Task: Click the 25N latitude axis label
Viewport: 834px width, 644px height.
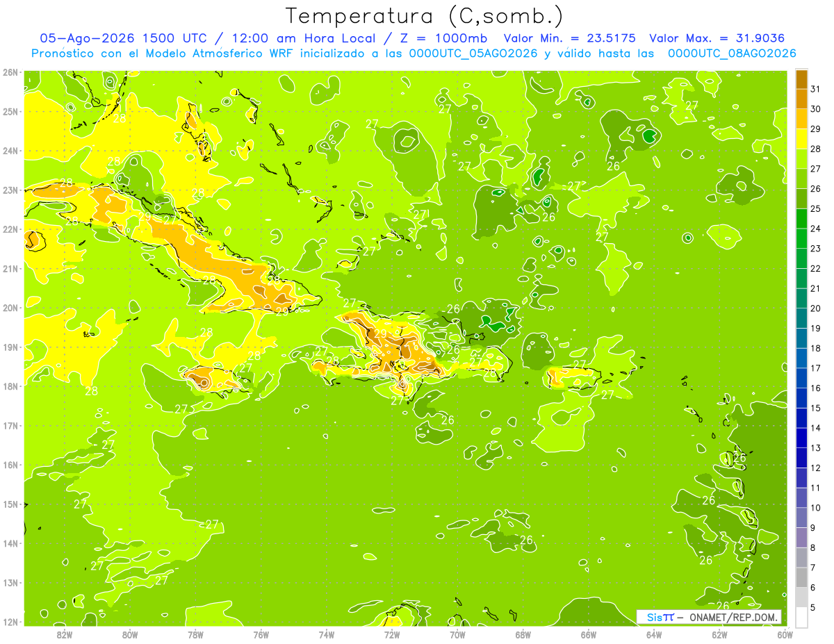Action: (10, 111)
